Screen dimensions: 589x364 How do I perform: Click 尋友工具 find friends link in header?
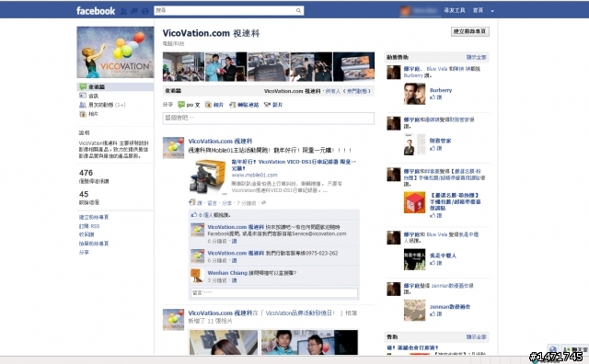(x=454, y=10)
